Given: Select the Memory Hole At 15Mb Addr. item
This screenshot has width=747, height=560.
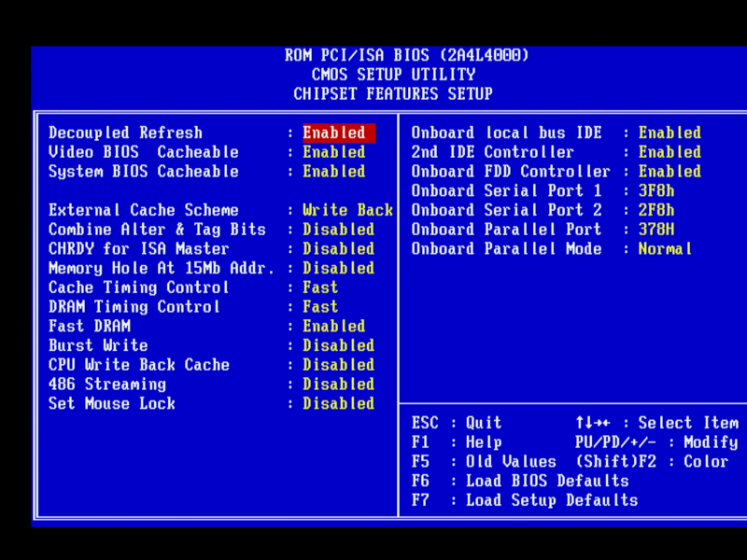Looking at the screenshot, I should point(162,268).
